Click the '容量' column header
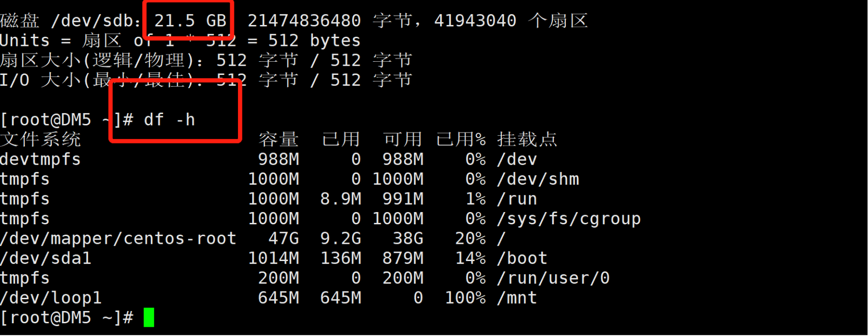This screenshot has height=336, width=868. point(279,140)
